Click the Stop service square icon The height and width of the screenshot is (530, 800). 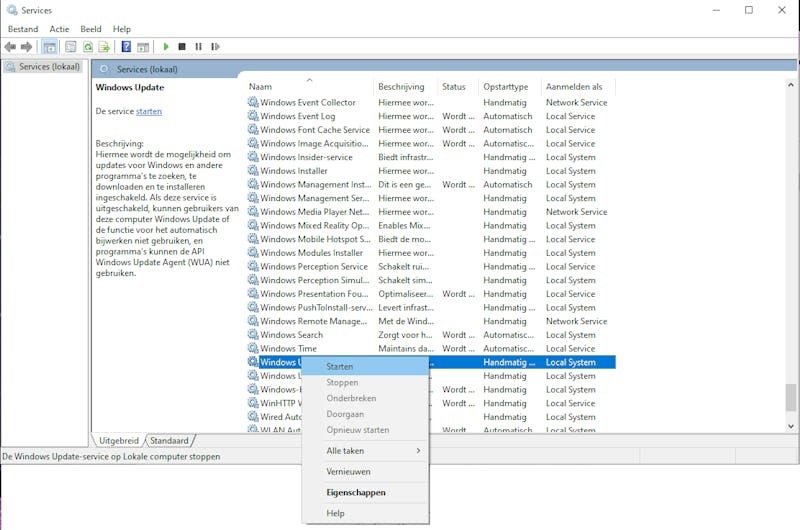tap(182, 46)
